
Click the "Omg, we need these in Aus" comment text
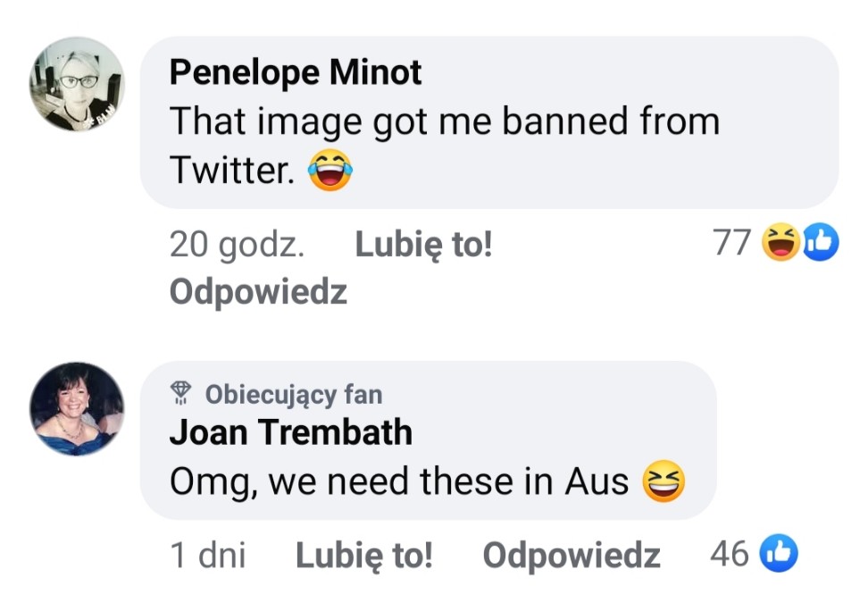(399, 482)
